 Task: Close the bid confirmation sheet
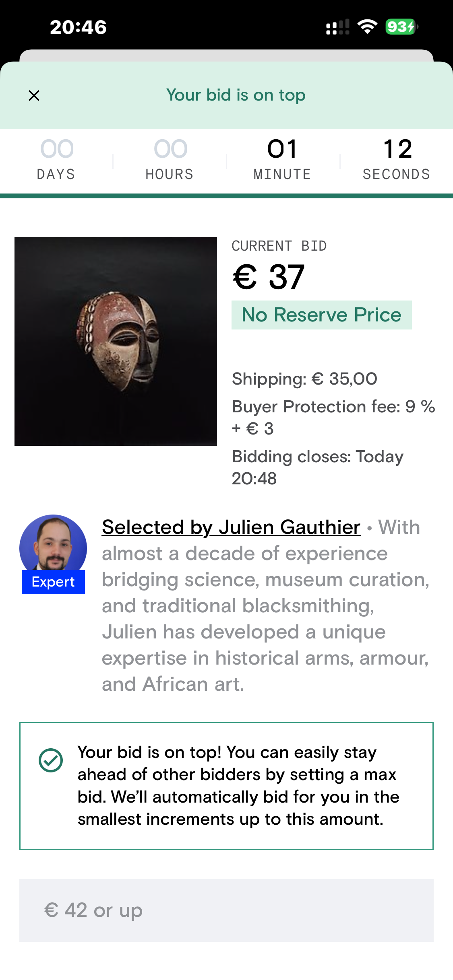[x=34, y=96]
